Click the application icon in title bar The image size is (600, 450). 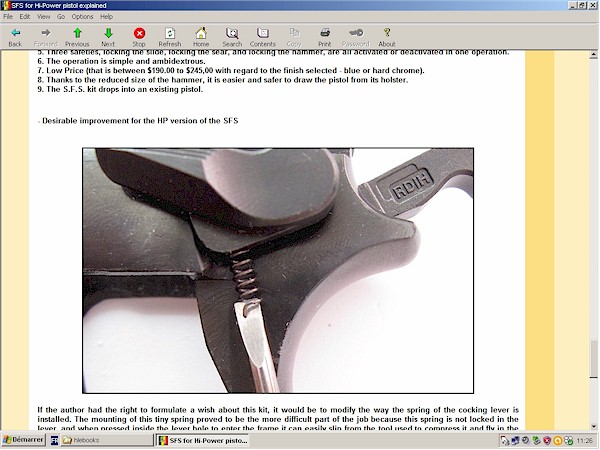point(6,5)
